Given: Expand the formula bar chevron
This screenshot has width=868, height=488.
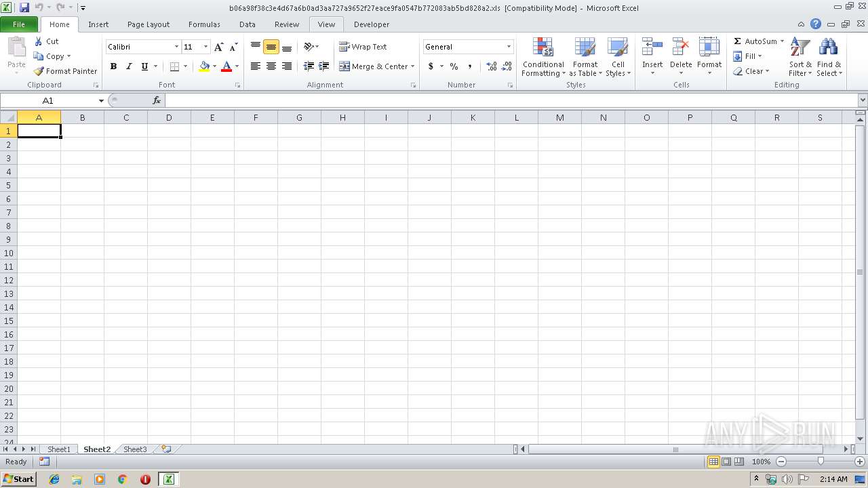Looking at the screenshot, I should point(862,100).
